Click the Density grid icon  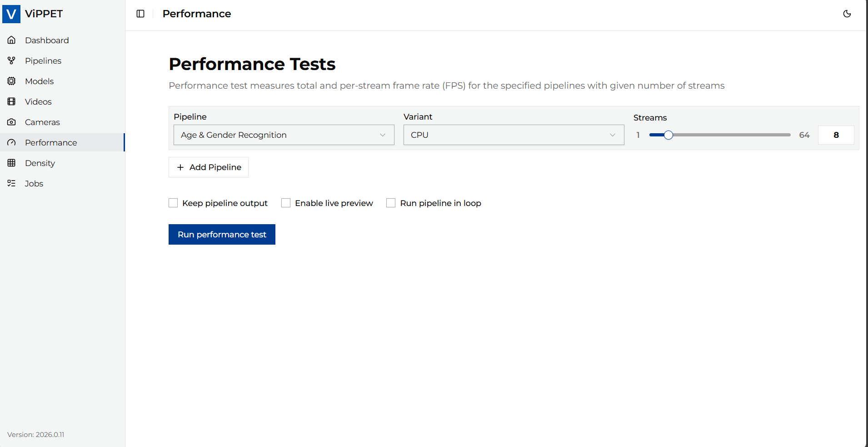click(12, 163)
